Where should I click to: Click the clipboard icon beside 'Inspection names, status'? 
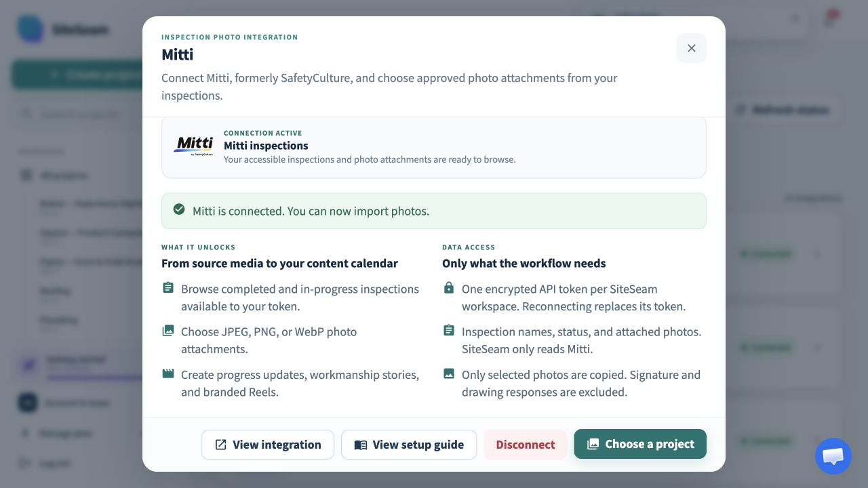tap(448, 331)
